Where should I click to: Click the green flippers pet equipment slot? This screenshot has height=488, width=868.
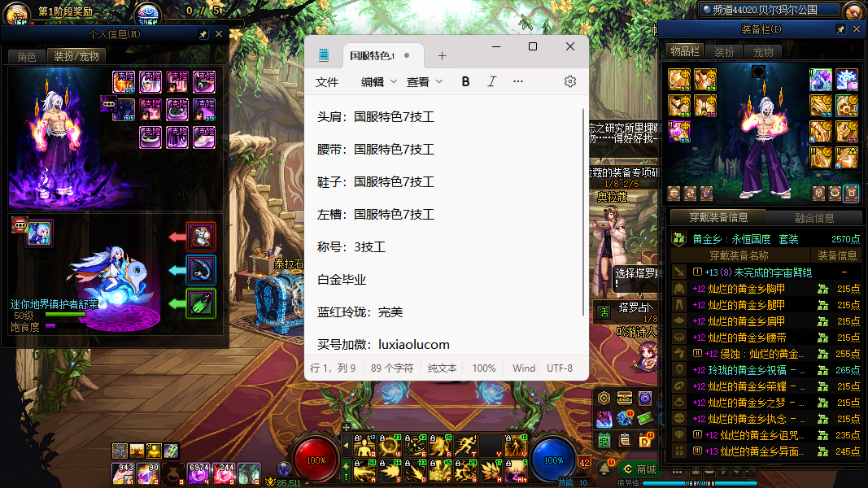(201, 303)
